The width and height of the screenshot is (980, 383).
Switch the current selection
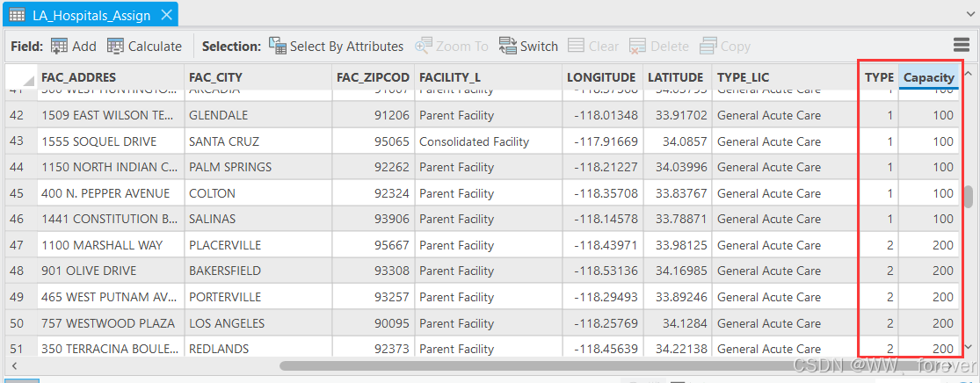click(x=528, y=47)
